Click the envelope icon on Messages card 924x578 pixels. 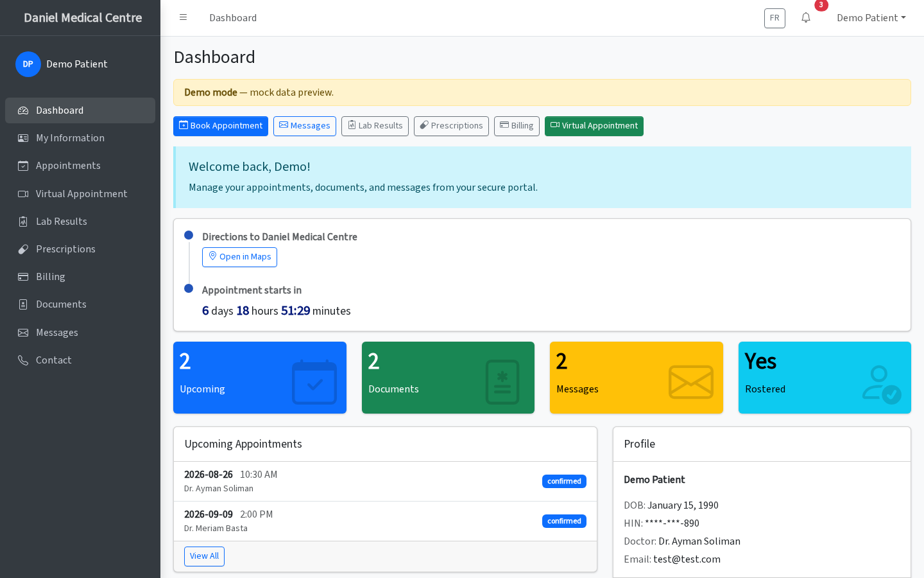691,382
